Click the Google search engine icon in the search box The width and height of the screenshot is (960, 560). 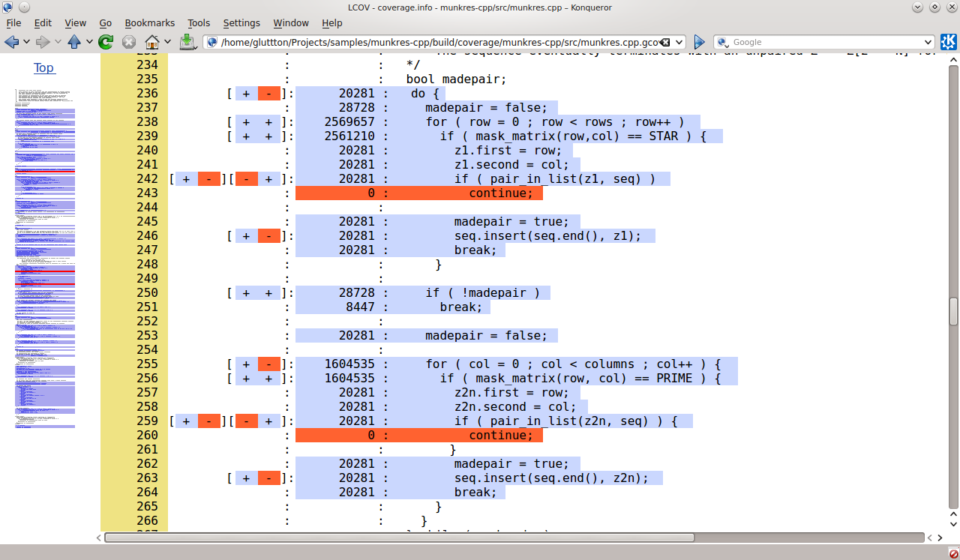tap(723, 43)
